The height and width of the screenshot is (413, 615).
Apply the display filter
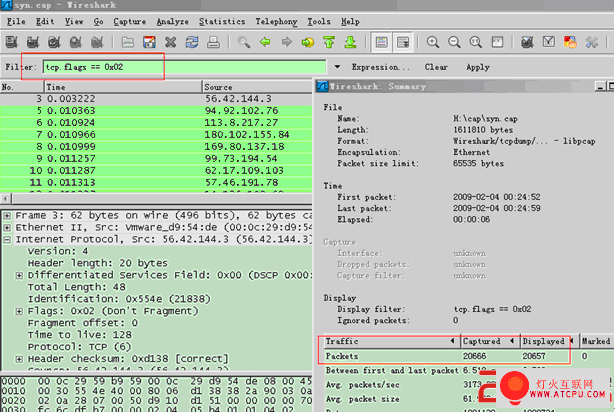(478, 67)
